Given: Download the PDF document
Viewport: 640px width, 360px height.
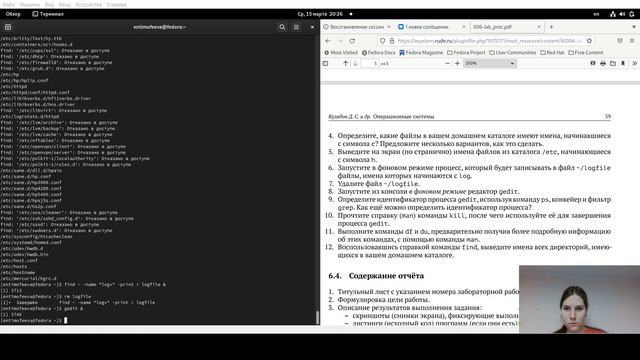Looking at the screenshot, I should [x=623, y=63].
